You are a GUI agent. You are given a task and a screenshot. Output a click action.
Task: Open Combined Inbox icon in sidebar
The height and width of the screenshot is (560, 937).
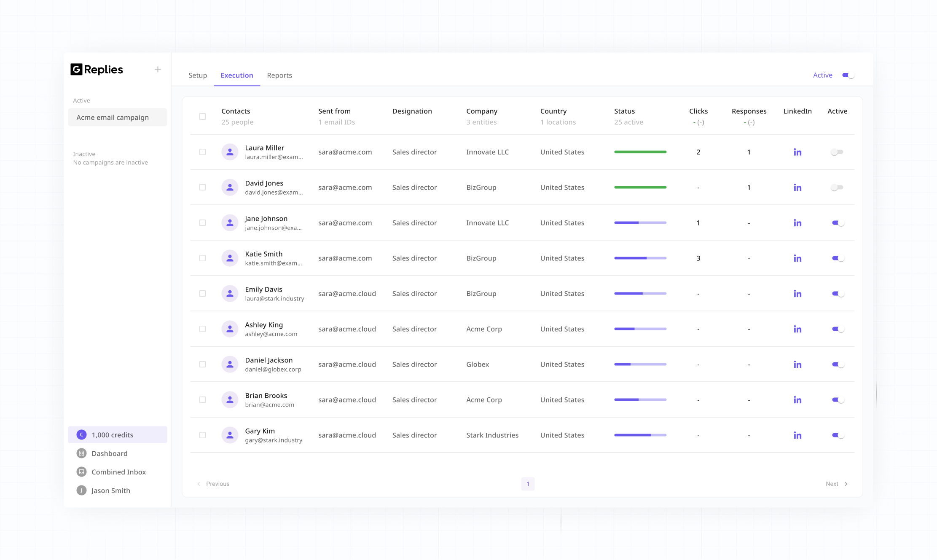81,472
